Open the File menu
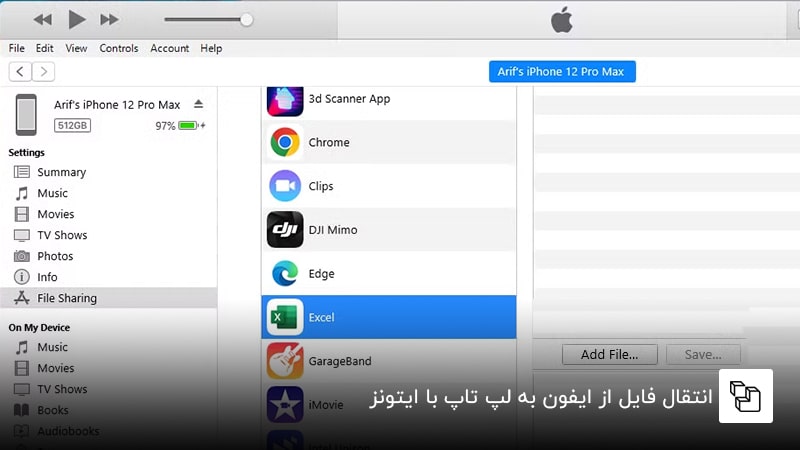The height and width of the screenshot is (450, 800). (16, 48)
